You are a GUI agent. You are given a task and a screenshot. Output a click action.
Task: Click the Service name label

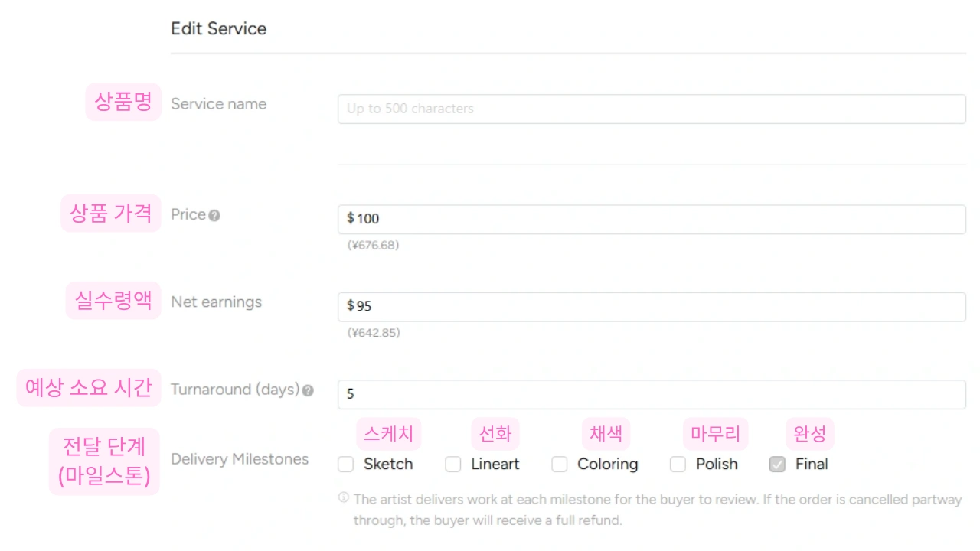coord(219,104)
